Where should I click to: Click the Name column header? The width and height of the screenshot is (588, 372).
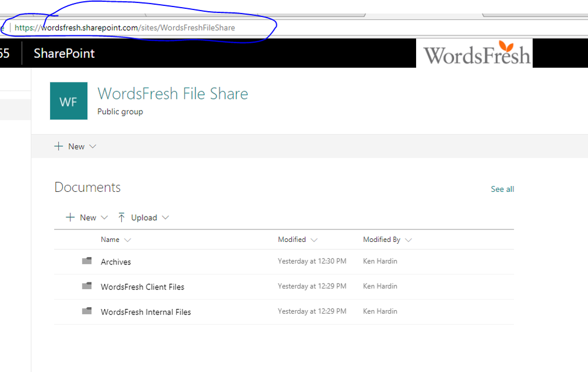pos(110,240)
